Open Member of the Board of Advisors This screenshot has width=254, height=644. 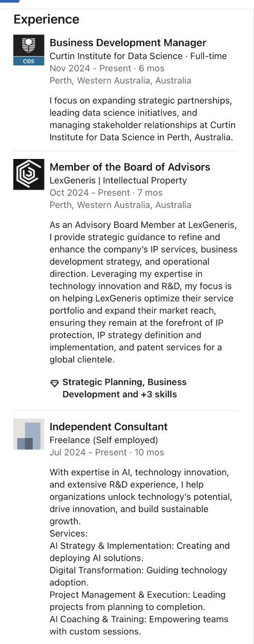130,167
